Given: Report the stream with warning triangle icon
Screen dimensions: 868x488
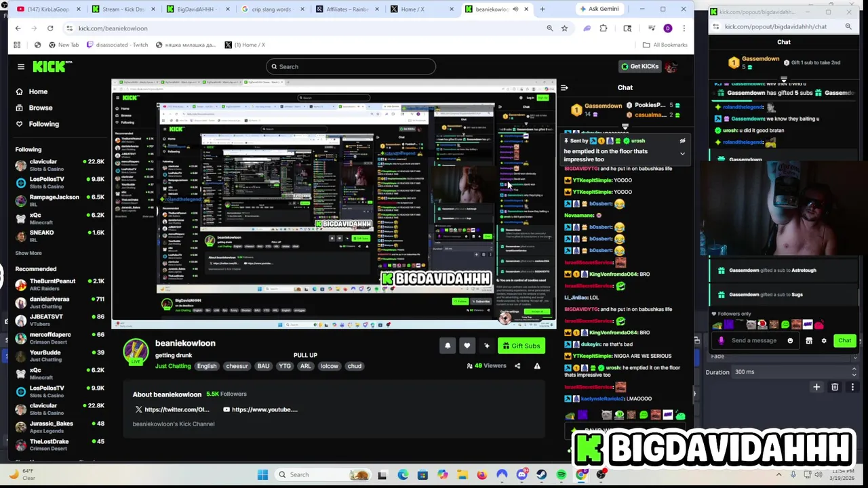Looking at the screenshot, I should [x=537, y=366].
